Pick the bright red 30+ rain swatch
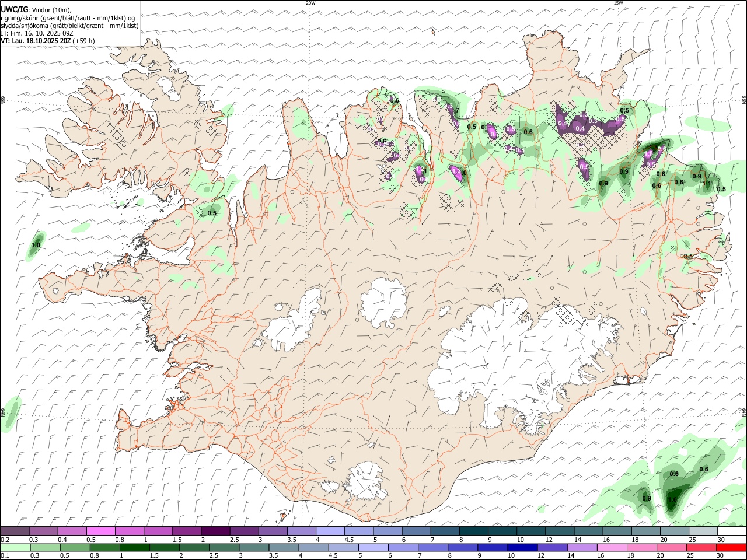 click(x=731, y=547)
